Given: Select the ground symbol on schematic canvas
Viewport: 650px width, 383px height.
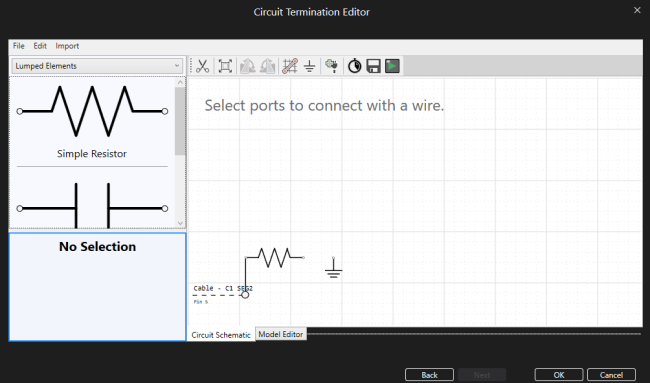Looking at the screenshot, I should (334, 269).
